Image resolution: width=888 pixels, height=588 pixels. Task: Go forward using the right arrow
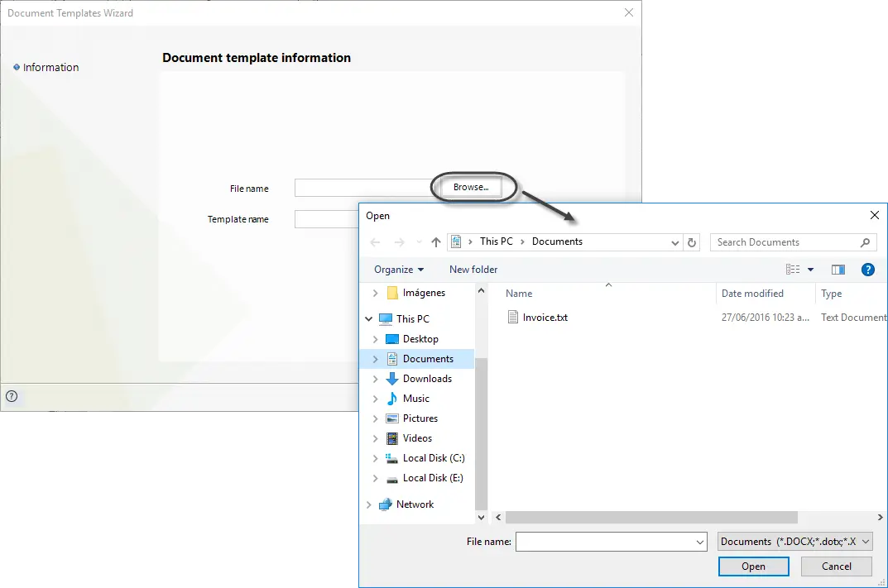coord(399,242)
